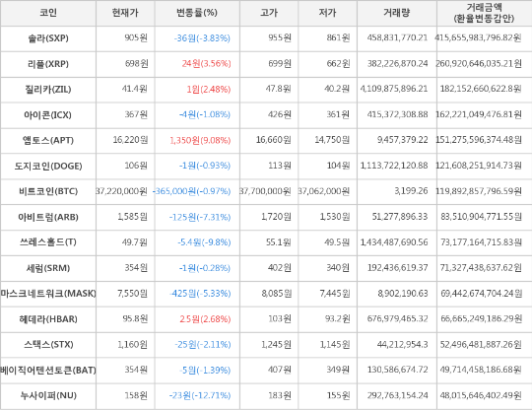The image size is (532, 410).
Task: Click SXP trade amount 415,655,983,796.82원
Action: 479,37
